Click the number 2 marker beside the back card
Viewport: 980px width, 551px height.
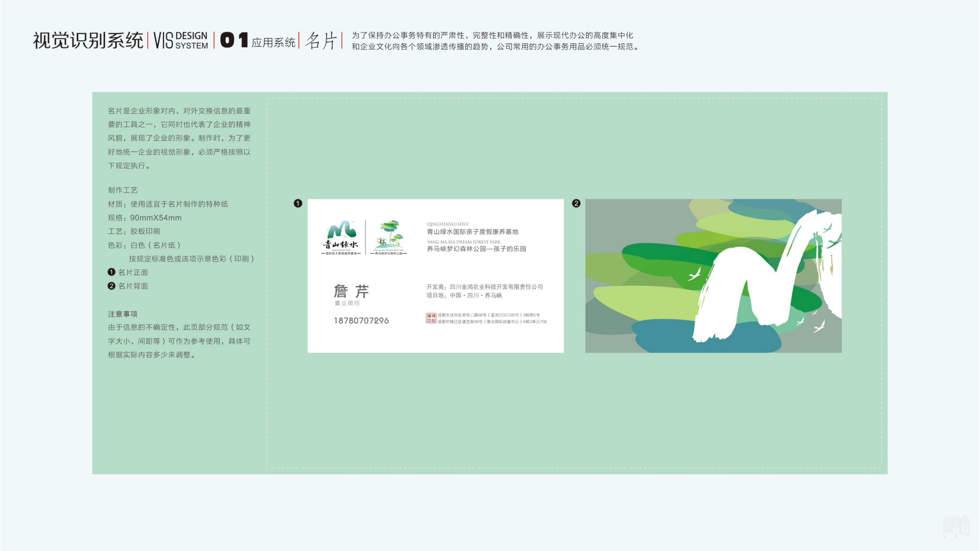click(x=576, y=204)
